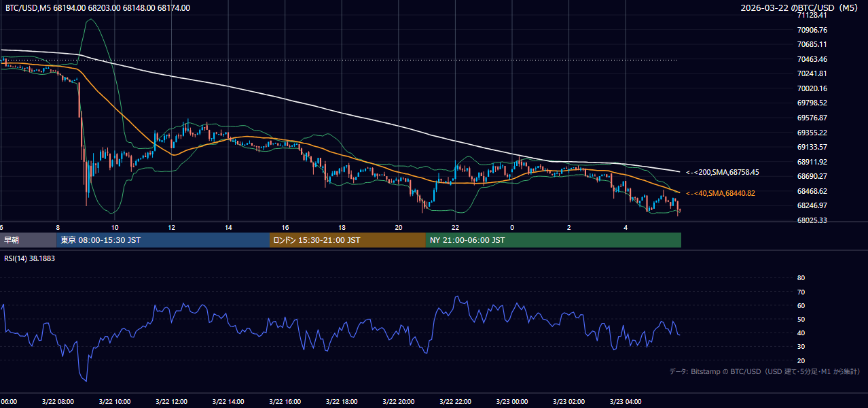Click price axis value 70685.11
The width and height of the screenshot is (868, 408).
click(x=812, y=44)
